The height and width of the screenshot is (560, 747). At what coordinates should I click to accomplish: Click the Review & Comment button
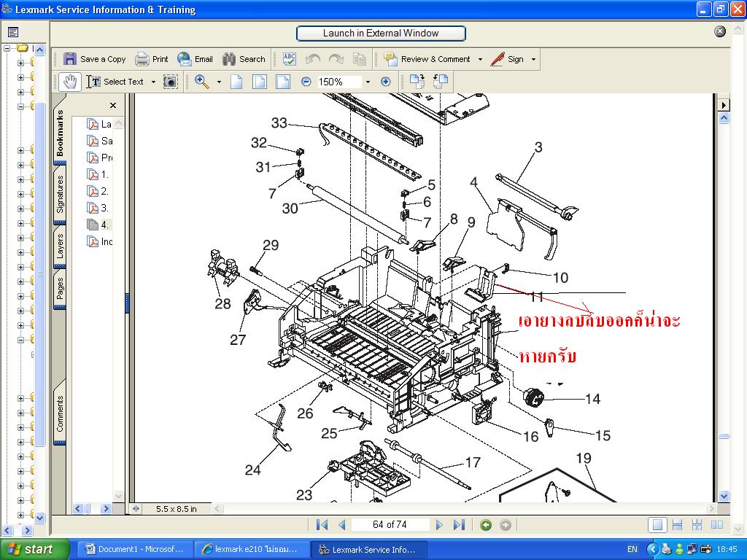pos(427,59)
